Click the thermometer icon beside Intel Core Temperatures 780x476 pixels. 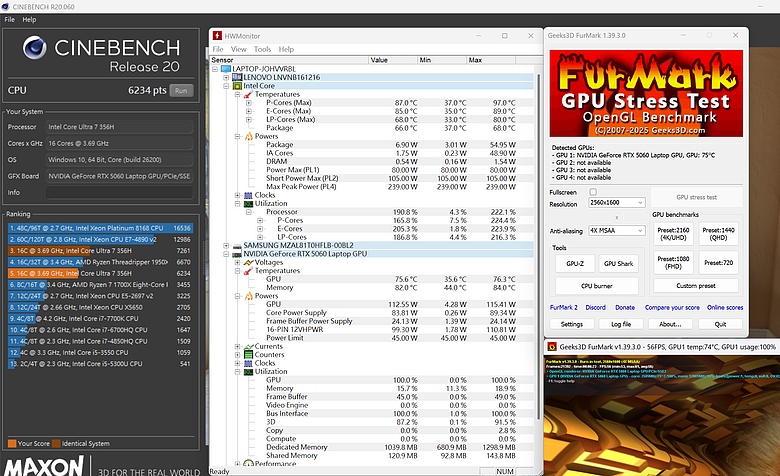(x=248, y=94)
